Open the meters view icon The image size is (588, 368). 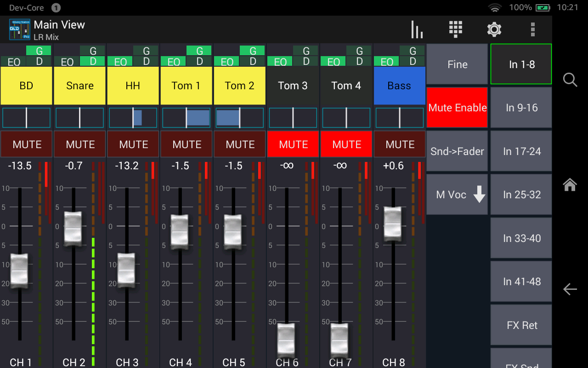417,30
